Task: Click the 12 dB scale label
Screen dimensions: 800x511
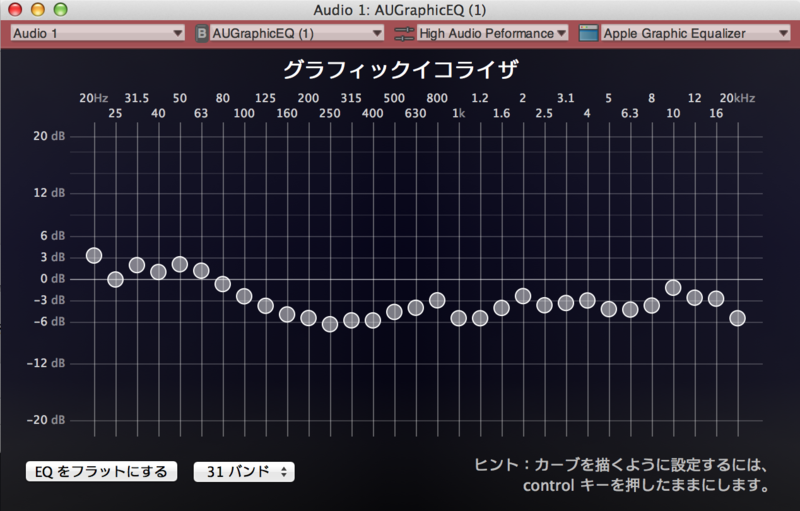Action: click(49, 193)
